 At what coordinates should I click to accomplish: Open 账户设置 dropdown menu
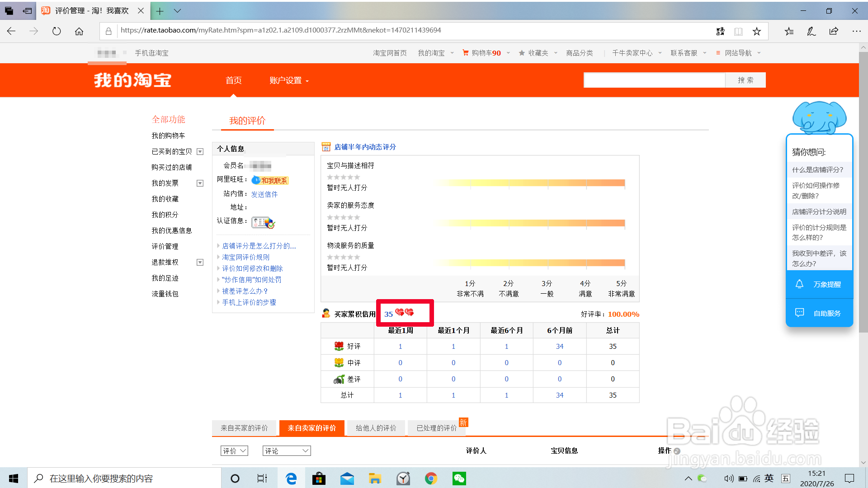(x=289, y=80)
